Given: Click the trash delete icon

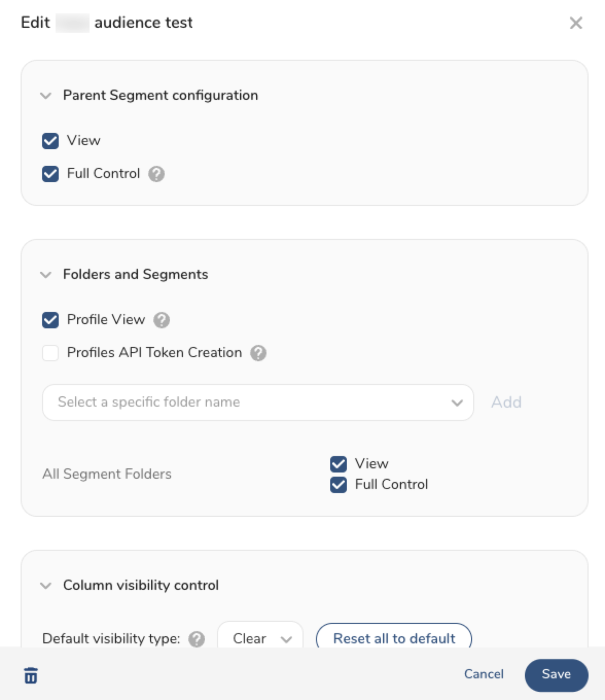Looking at the screenshot, I should click(31, 675).
